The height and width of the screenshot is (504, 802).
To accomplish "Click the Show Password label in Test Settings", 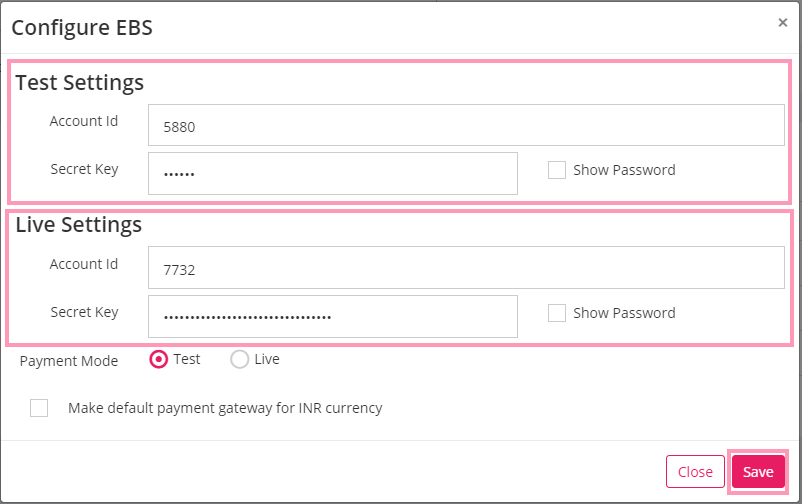I will [x=624, y=170].
